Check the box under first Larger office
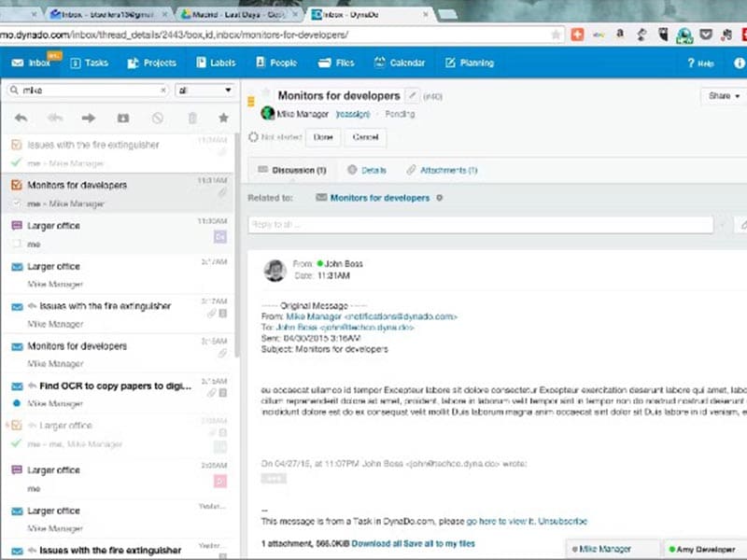The image size is (747, 560). pyautogui.click(x=16, y=244)
